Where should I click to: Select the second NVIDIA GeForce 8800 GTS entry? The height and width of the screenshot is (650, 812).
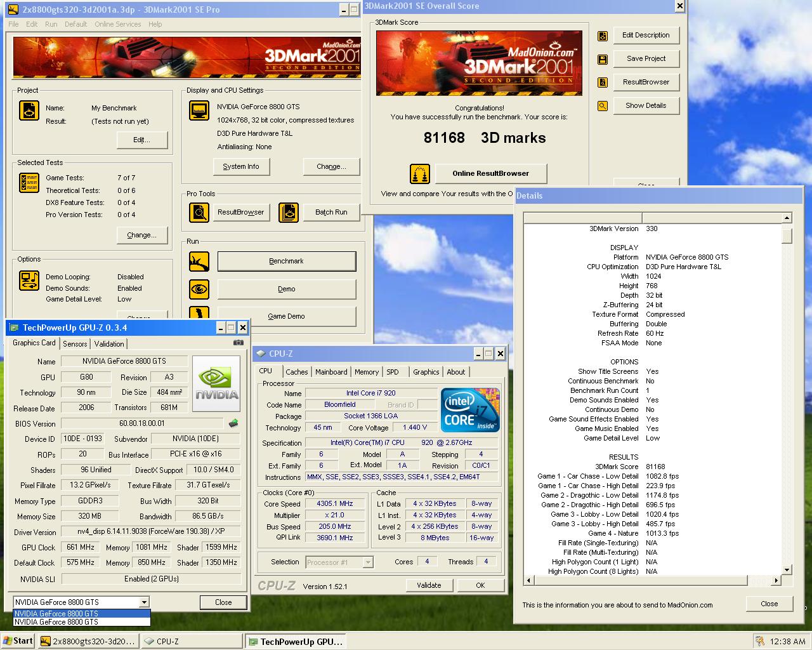pyautogui.click(x=82, y=622)
